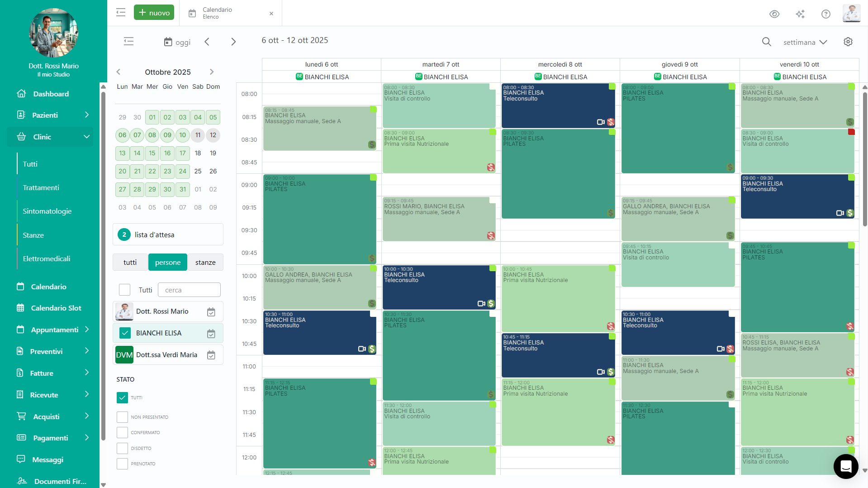Open Sintomatologie under Clinic
This screenshot has height=488, width=868.
click(x=47, y=211)
